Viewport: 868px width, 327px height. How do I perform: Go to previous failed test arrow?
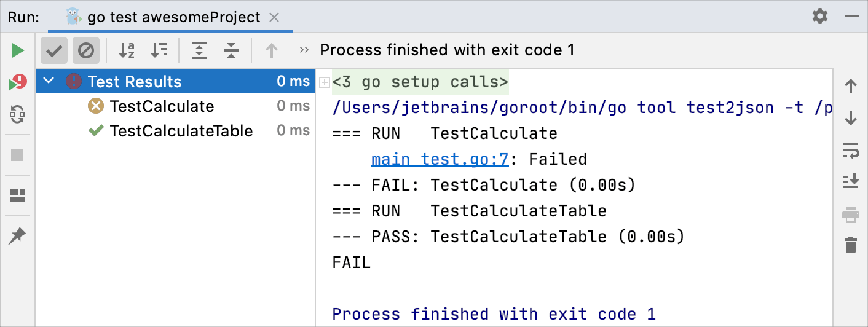(272, 50)
